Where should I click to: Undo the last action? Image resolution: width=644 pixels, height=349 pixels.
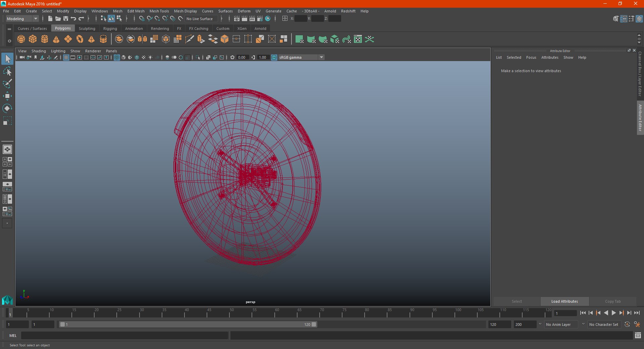click(x=73, y=19)
